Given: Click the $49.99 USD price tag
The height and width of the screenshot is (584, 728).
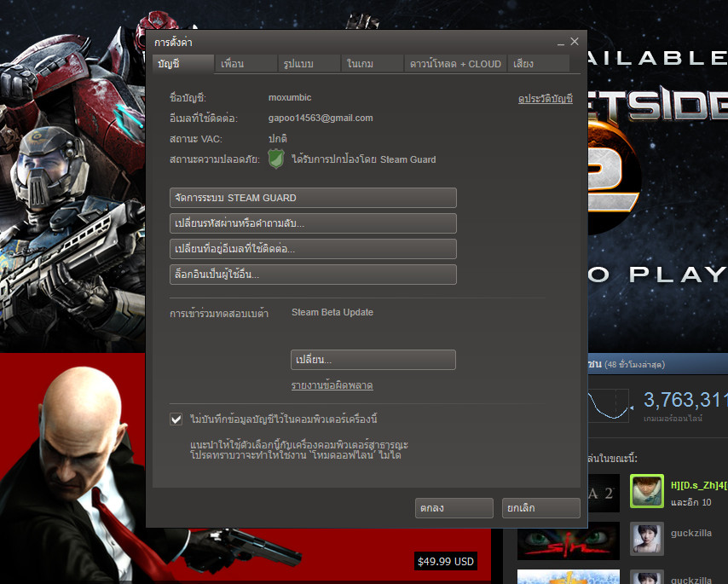Looking at the screenshot, I should coord(445,561).
